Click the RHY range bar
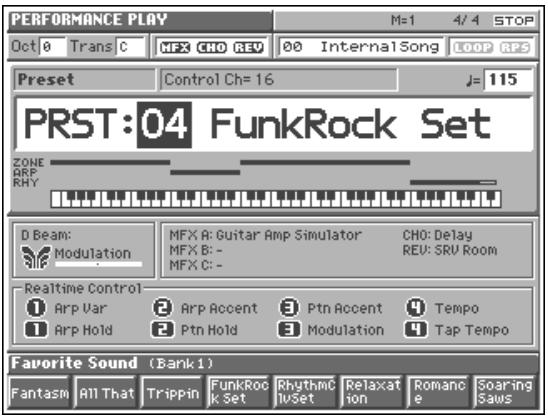The height and width of the screenshot is (417, 548). [453, 182]
